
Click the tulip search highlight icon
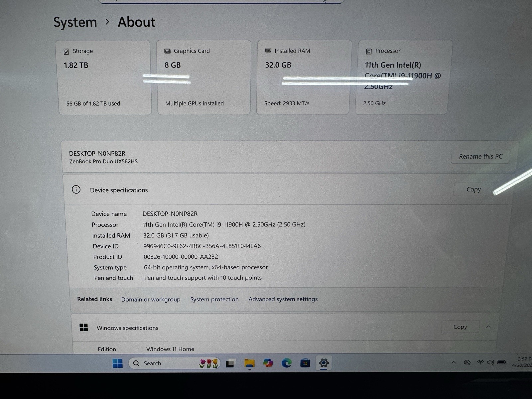click(209, 363)
